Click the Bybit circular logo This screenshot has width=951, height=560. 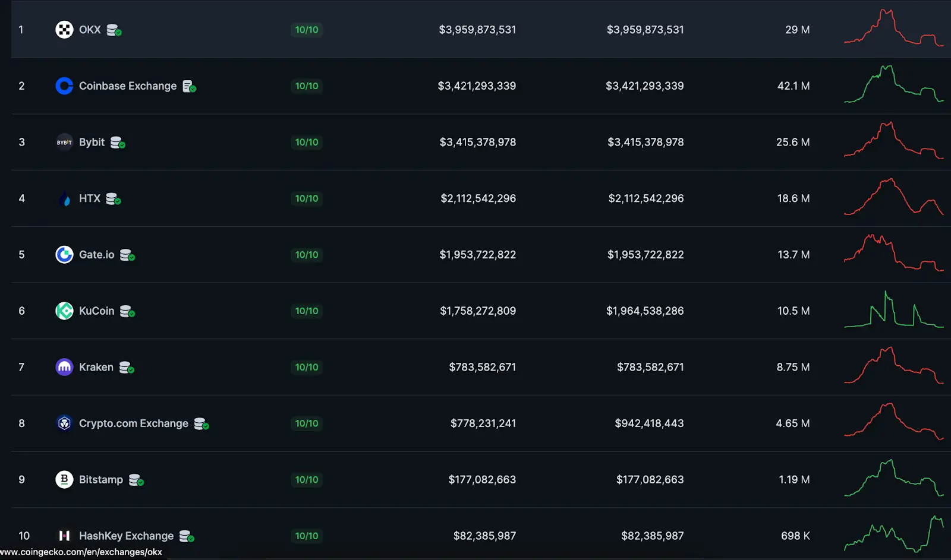tap(64, 142)
